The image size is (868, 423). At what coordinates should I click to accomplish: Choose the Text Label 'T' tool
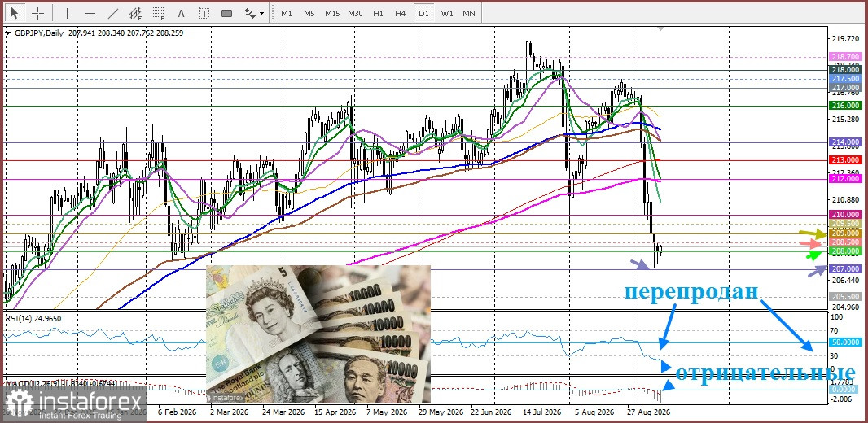pos(204,13)
